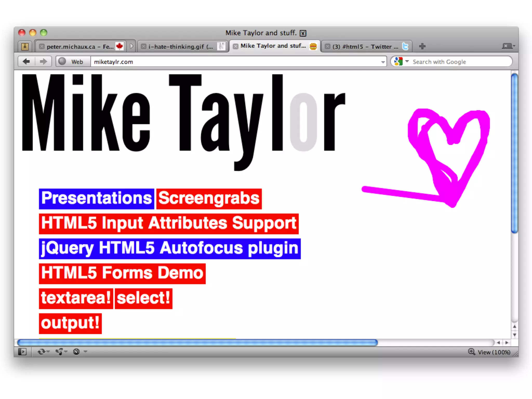Click the downloads panel icon in tab bar
This screenshot has height=399, width=532.
(25, 46)
